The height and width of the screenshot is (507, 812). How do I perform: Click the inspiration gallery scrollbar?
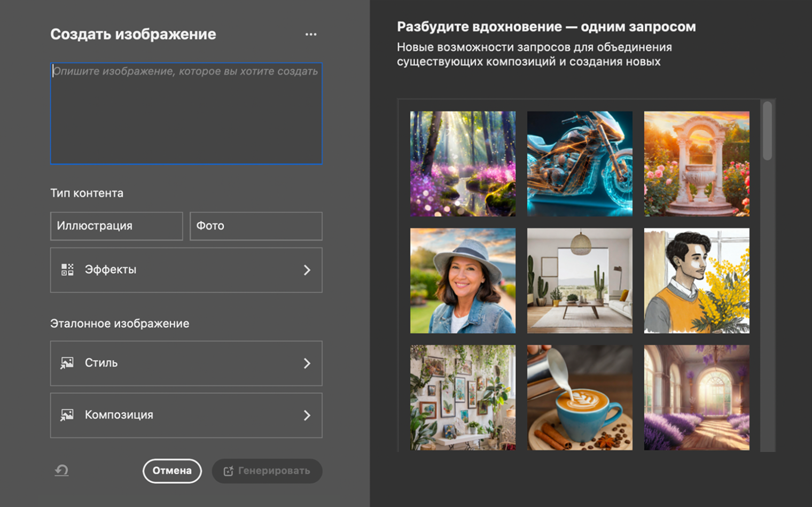tap(768, 131)
